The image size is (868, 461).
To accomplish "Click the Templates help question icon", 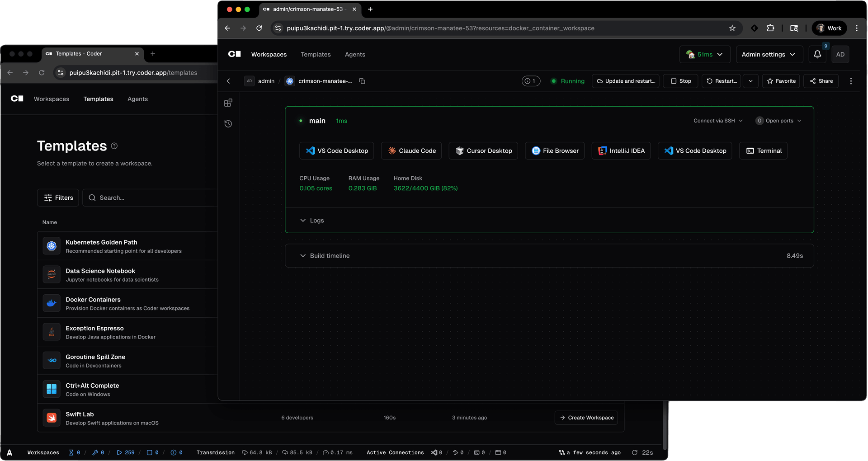I will point(114,146).
